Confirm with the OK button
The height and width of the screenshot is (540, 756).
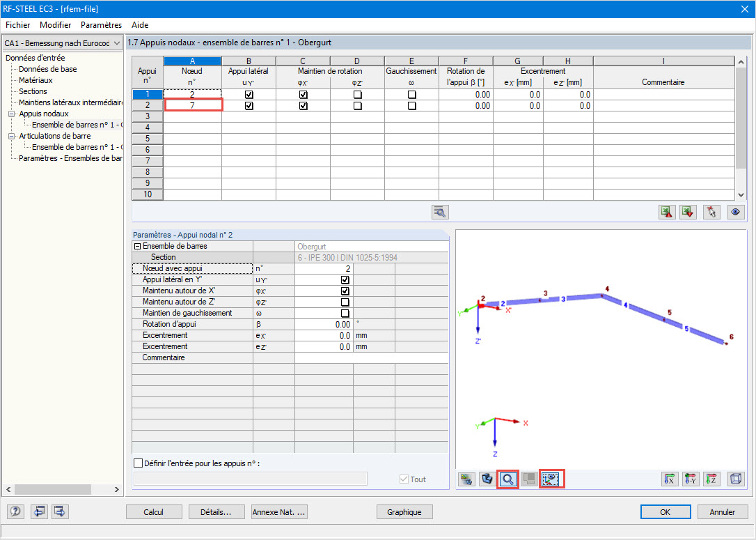click(x=666, y=512)
